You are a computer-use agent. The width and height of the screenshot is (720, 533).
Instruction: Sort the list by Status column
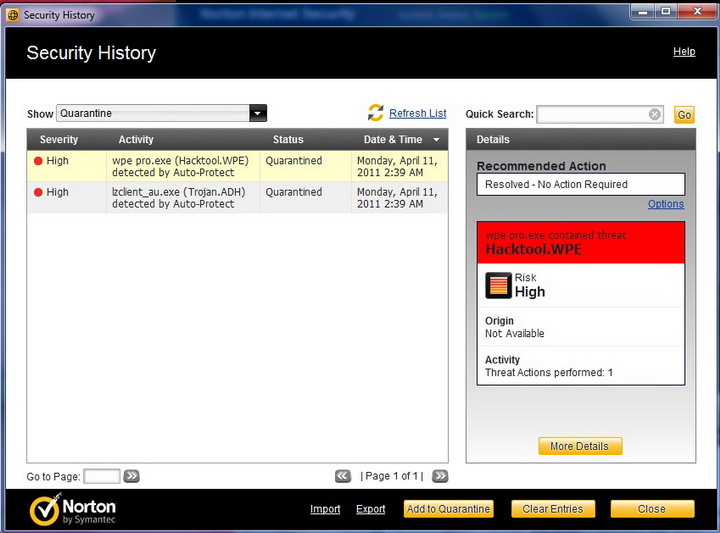tap(288, 140)
